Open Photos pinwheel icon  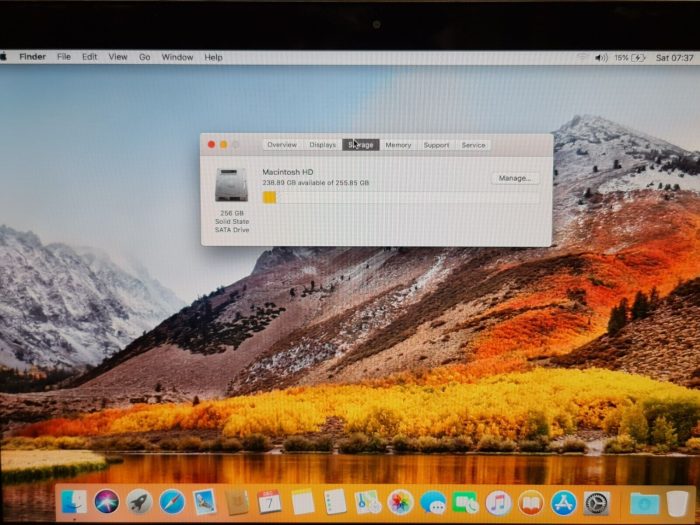point(400,502)
